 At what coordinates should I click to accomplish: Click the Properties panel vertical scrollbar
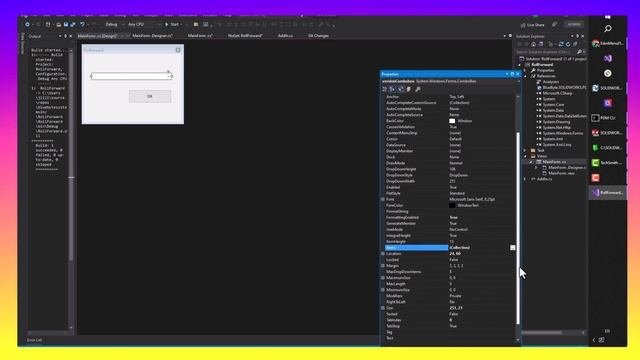[x=518, y=228]
